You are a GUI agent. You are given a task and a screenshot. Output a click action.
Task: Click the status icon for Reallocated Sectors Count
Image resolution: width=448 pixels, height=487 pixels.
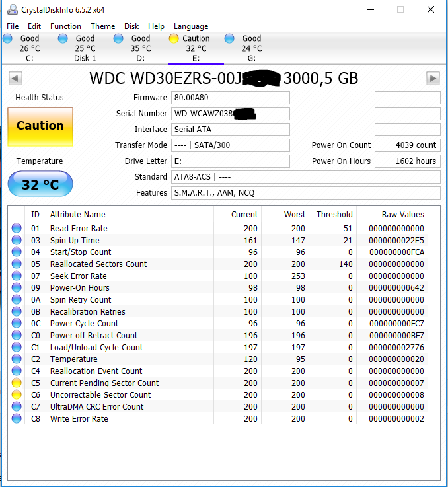(17, 264)
